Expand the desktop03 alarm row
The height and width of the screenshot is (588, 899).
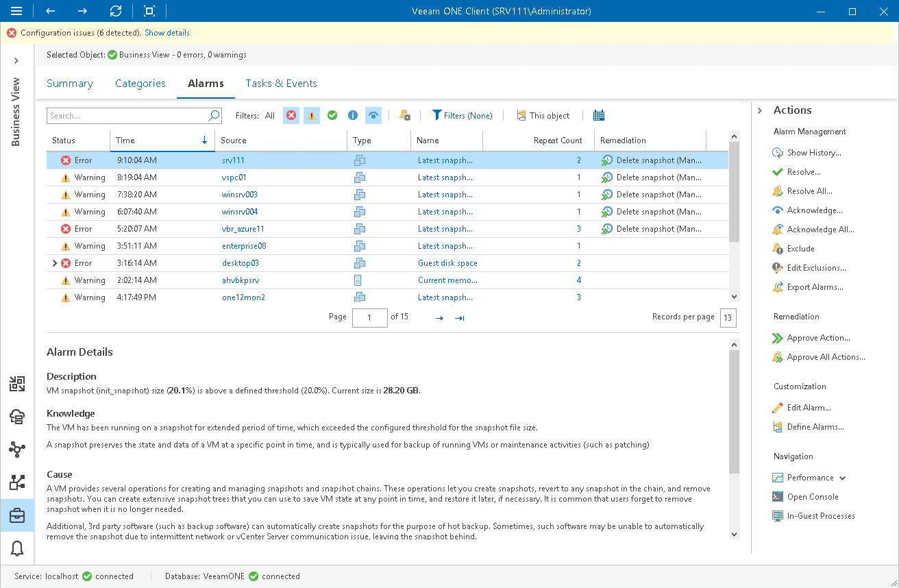pos(55,263)
